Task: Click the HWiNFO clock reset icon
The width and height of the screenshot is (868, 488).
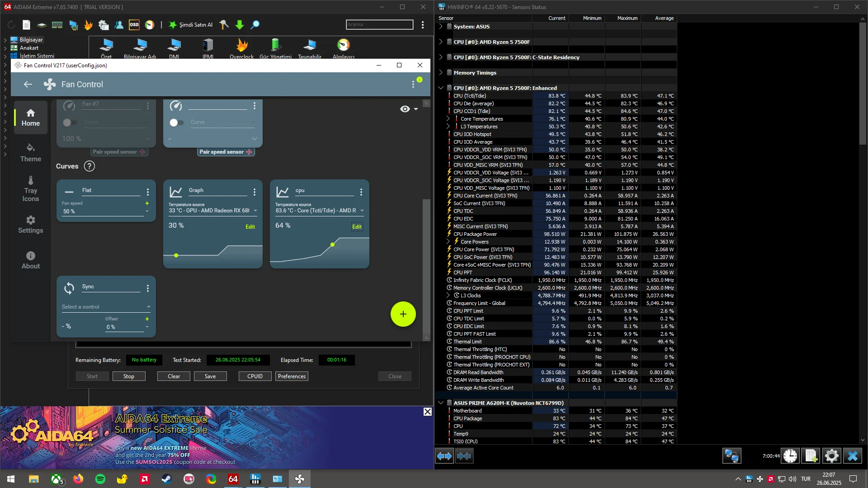Action: (790, 456)
